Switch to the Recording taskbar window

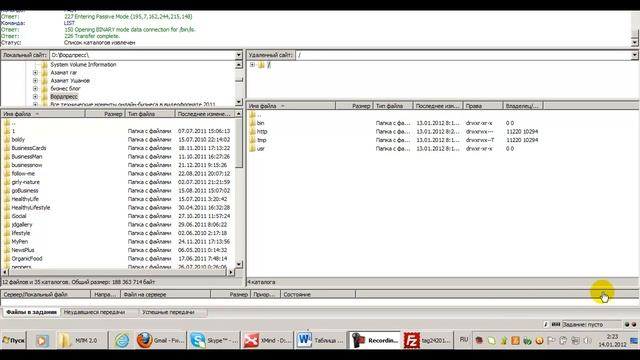[374, 340]
